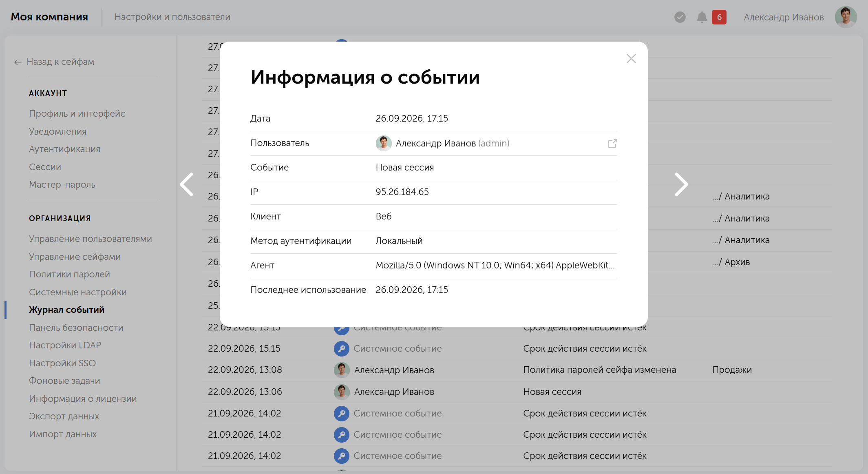Open Настройки LDAP

coord(65,346)
